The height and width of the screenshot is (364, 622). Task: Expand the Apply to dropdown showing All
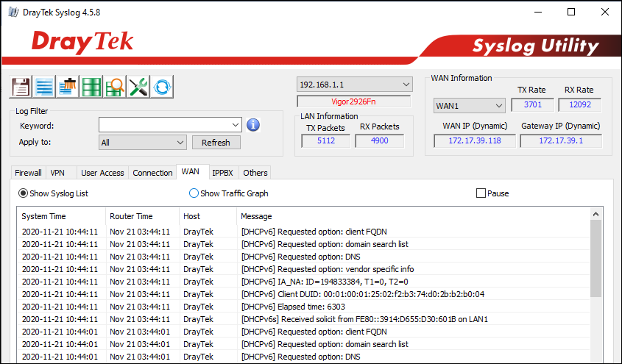point(142,143)
